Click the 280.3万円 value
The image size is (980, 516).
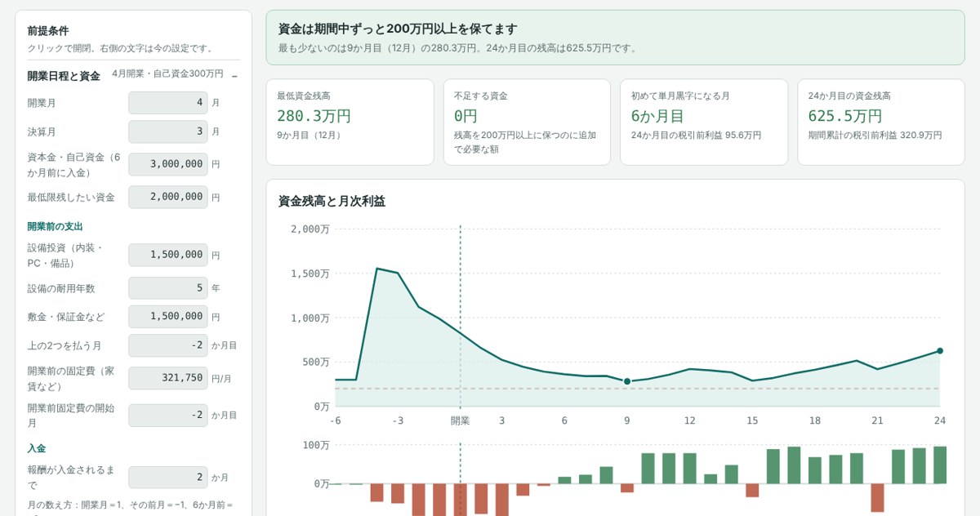(x=314, y=116)
